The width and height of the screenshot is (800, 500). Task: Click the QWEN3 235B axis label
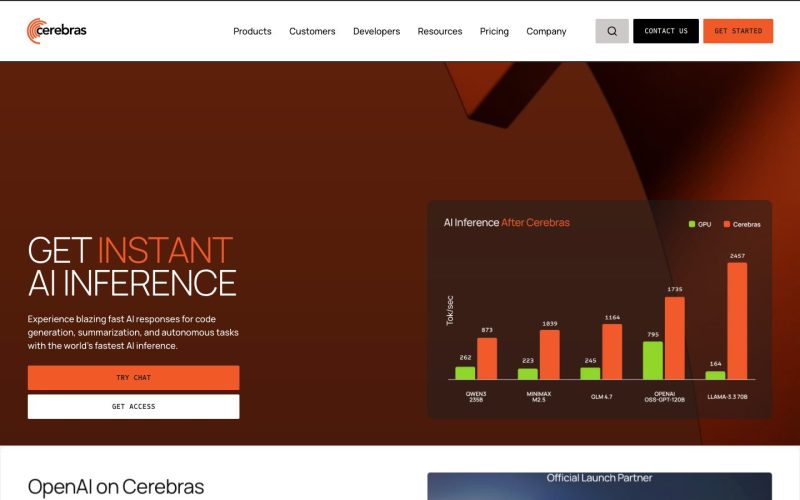coord(476,396)
